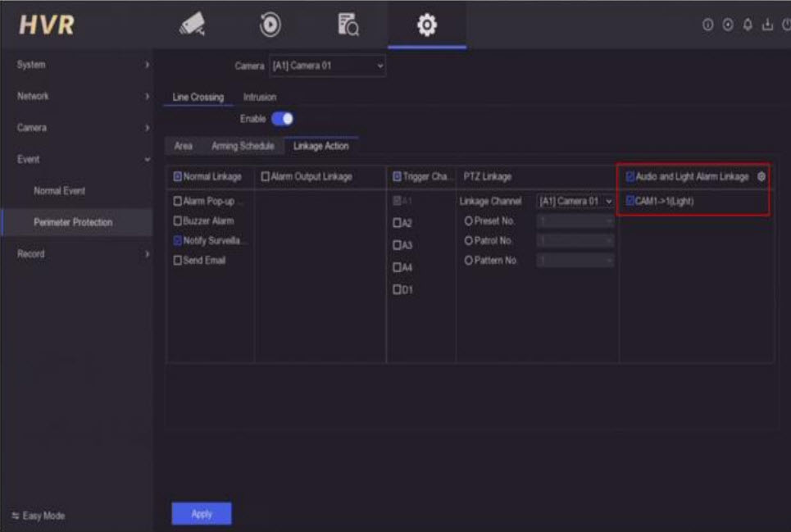This screenshot has width=791, height=532.
Task: Check the Send Email checkbox
Action: pyautogui.click(x=177, y=261)
